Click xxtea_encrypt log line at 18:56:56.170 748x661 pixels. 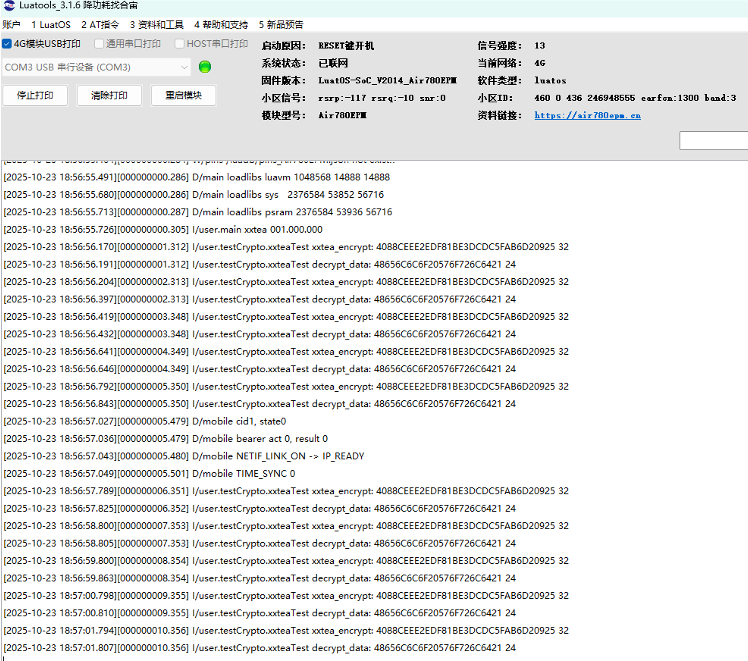click(x=286, y=247)
